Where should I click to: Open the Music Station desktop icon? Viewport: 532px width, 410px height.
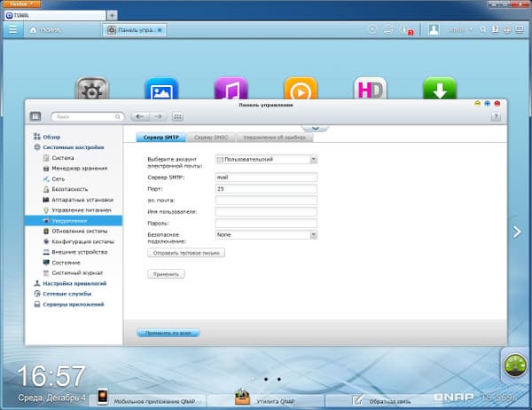tap(231, 89)
